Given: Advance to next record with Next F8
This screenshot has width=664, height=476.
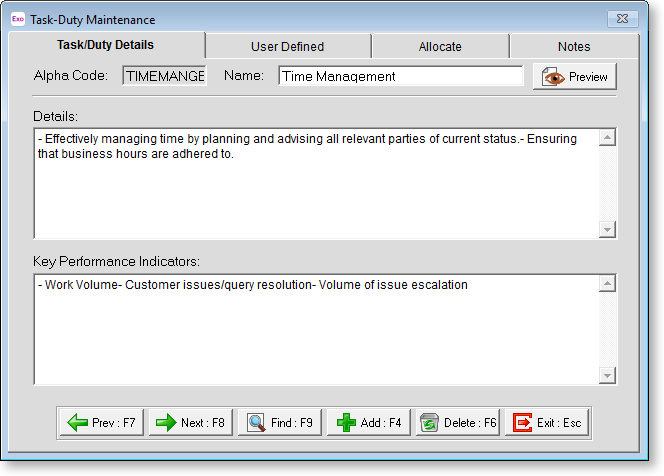Looking at the screenshot, I should [190, 422].
